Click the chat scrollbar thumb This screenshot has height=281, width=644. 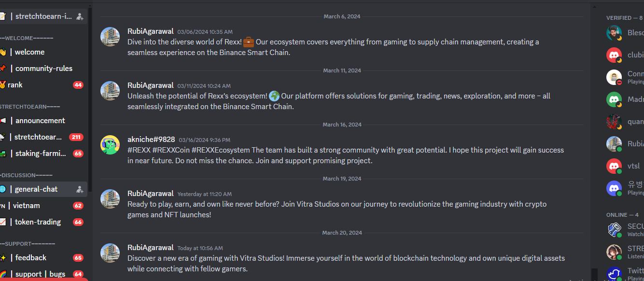(594, 274)
